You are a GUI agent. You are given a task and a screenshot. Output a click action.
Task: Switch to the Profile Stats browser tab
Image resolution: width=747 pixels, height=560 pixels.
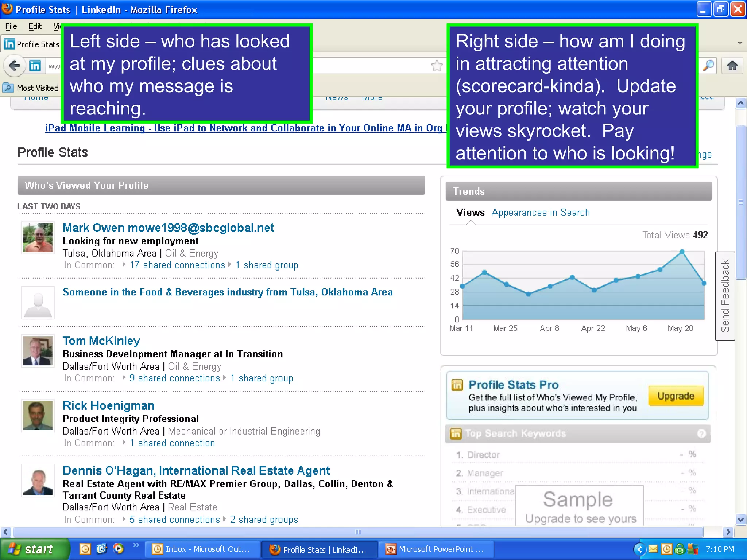31,44
